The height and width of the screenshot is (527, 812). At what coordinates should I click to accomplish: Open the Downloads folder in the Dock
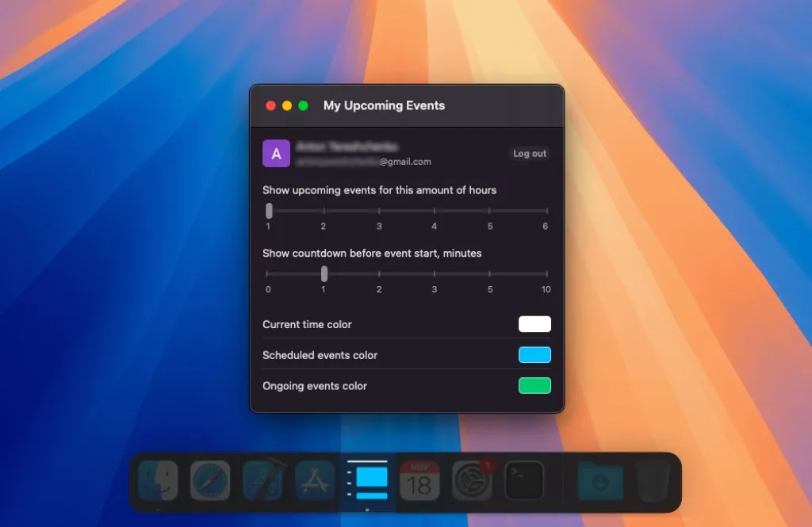point(600,481)
